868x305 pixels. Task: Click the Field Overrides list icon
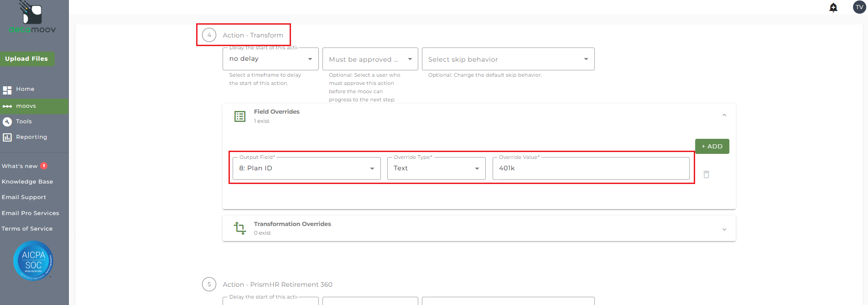240,116
